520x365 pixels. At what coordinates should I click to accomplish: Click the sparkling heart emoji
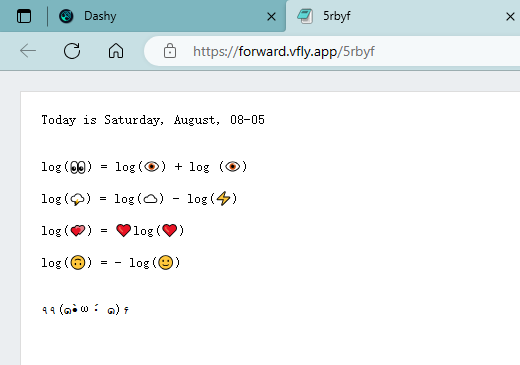(78, 231)
